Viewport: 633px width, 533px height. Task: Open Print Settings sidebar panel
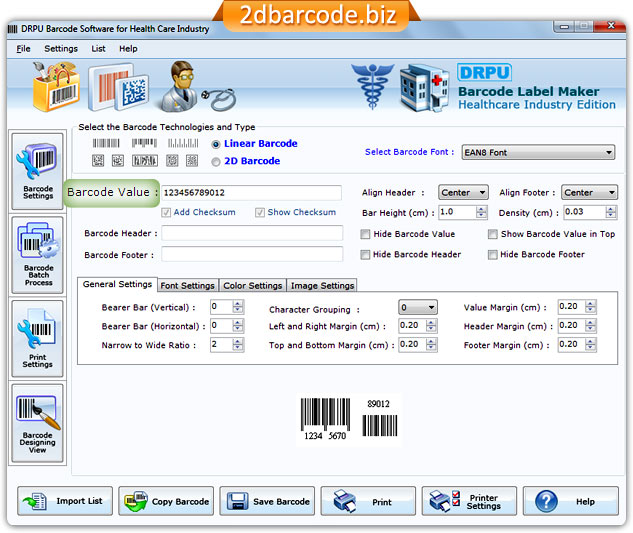(x=38, y=338)
